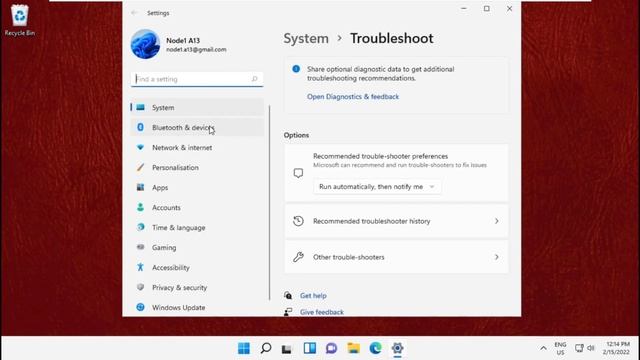Open Accounts settings
Screen dimensions: 640x360
coord(197,207)
